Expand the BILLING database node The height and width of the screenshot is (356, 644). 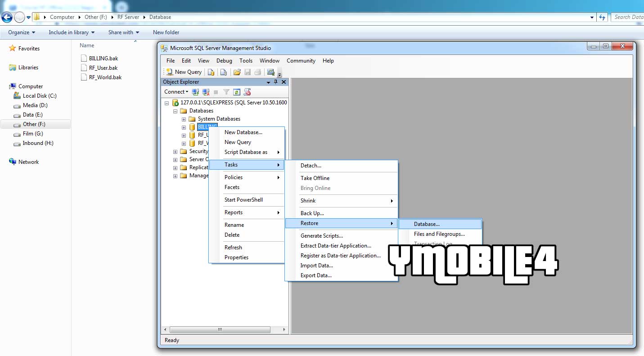(184, 127)
